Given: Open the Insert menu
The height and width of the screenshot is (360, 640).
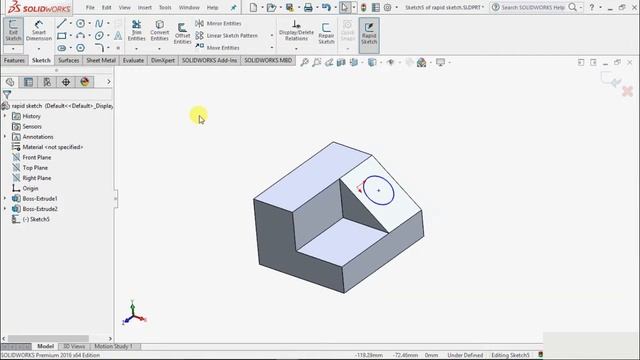Looking at the screenshot, I should point(144,7).
